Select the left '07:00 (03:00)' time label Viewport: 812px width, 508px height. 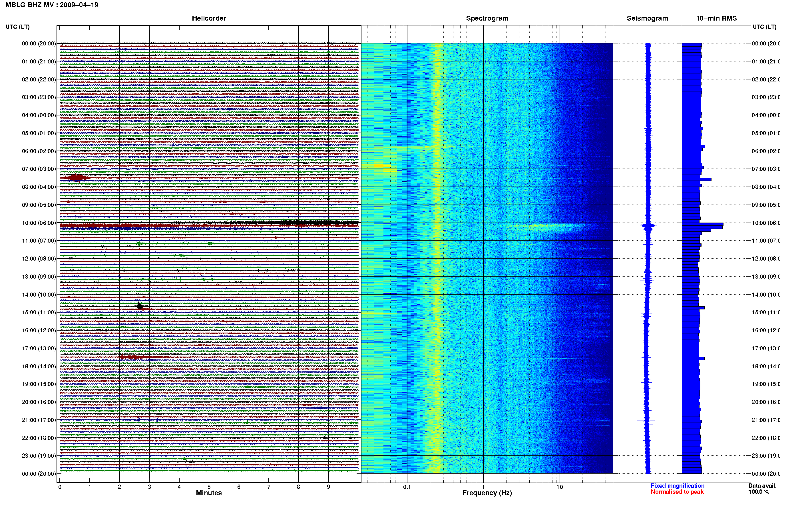point(39,169)
